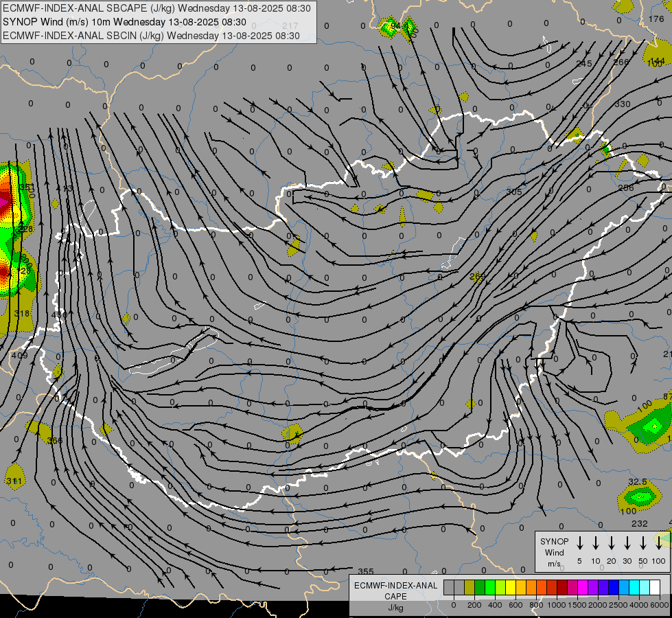Pick the yellow-green swatch after the 400 tick
The image size is (672, 618).
click(500, 587)
